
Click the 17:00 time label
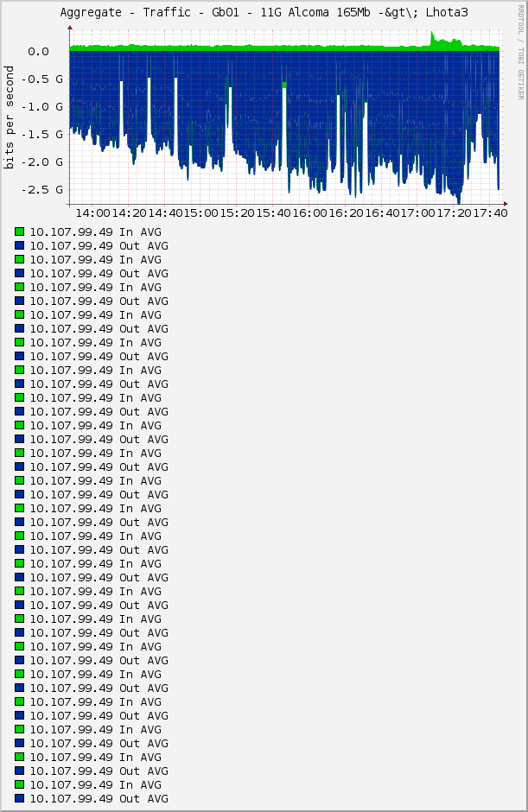tap(418, 213)
